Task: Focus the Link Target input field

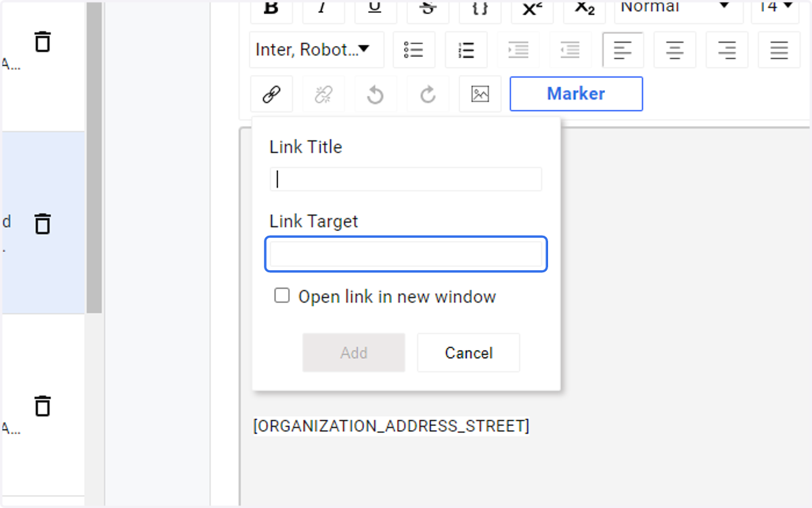Action: [x=406, y=254]
